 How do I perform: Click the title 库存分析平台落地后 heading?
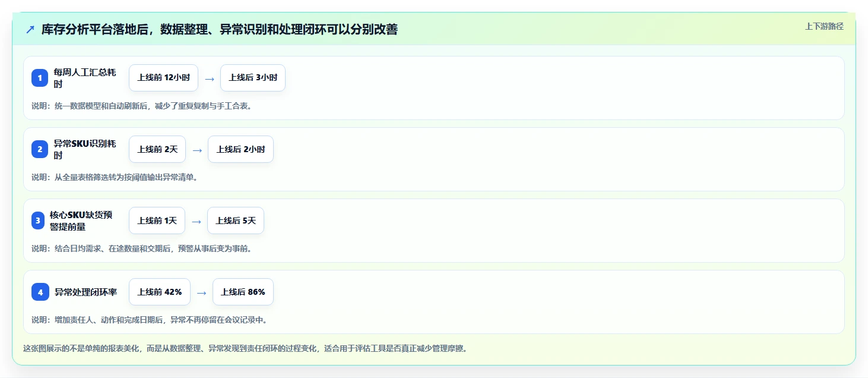(x=220, y=29)
